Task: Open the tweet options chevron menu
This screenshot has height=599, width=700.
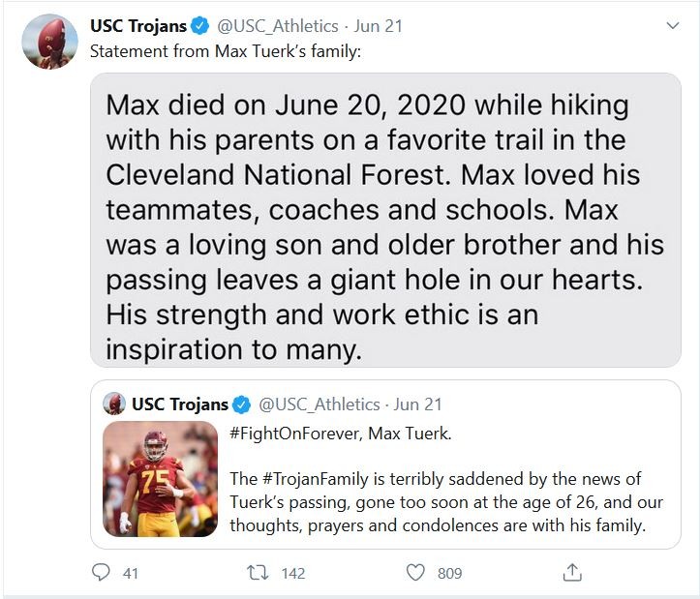Action: (x=672, y=25)
